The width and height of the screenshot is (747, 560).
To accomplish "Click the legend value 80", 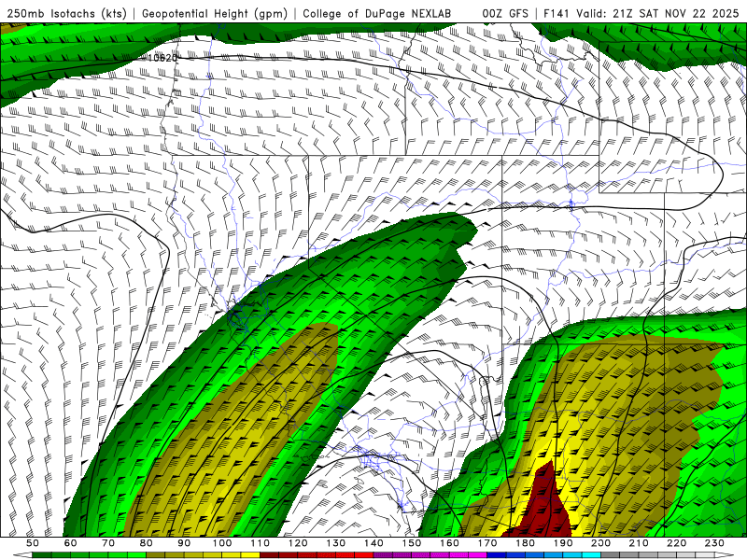I will pos(146,543).
